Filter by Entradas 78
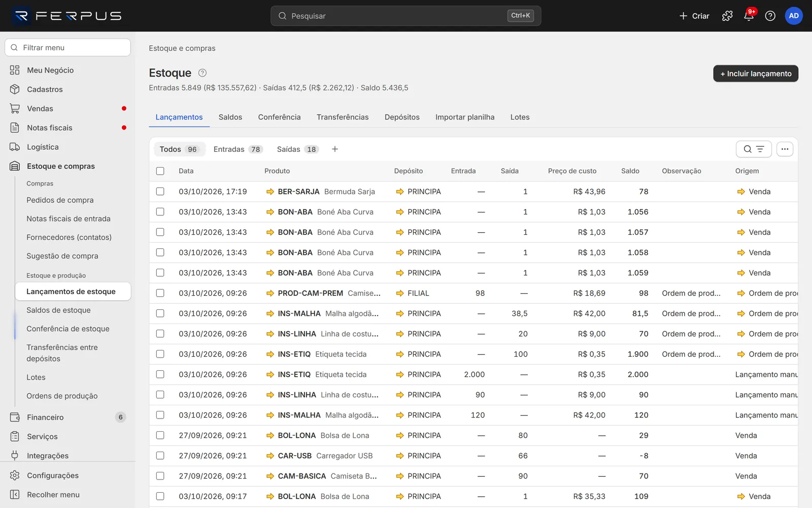812x508 pixels. (238, 149)
